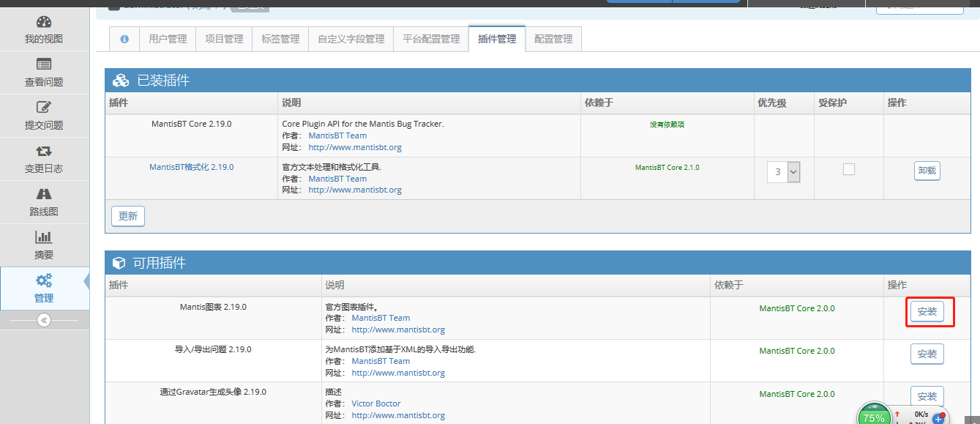Open 我的视图 in the sidebar
Screen dimensions: 980x424
[x=44, y=30]
